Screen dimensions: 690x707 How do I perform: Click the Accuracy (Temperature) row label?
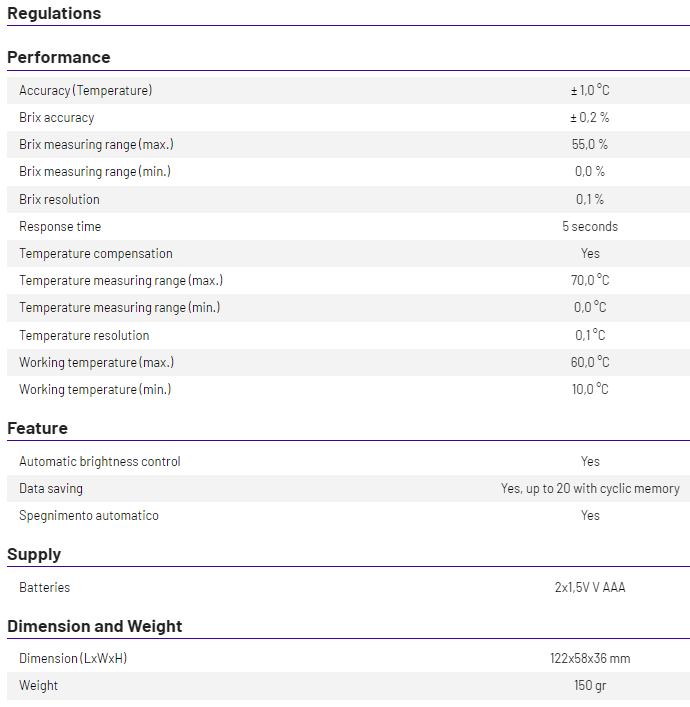click(86, 91)
